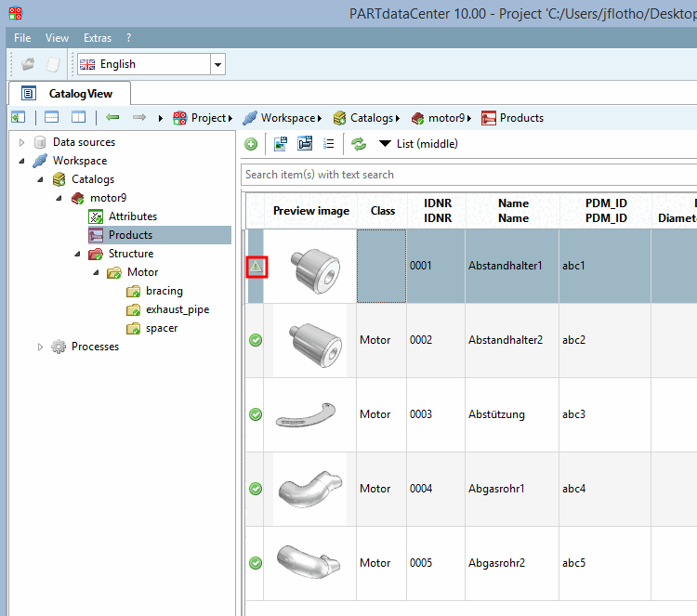The image size is (697, 616).
Task: Select the Attributes node in the tree
Action: click(x=132, y=216)
